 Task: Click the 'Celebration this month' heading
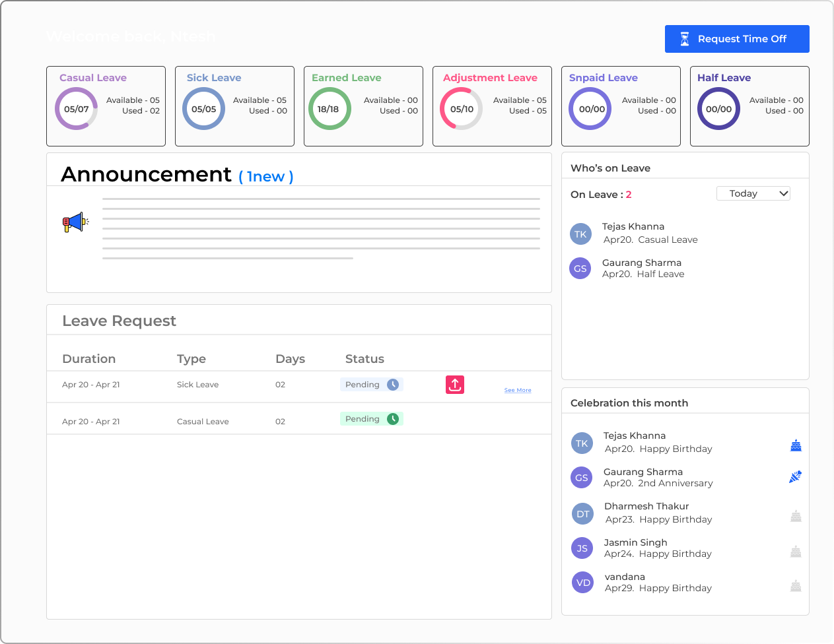[x=629, y=403]
